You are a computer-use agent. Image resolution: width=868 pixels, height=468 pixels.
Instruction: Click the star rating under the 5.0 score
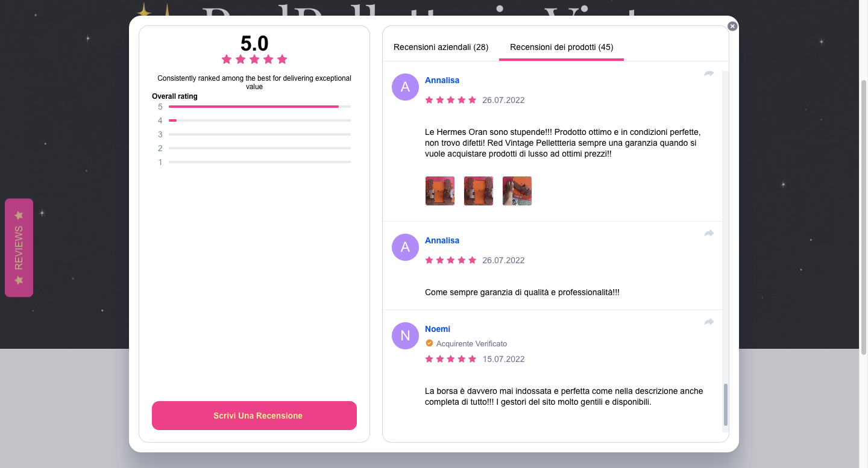point(254,59)
